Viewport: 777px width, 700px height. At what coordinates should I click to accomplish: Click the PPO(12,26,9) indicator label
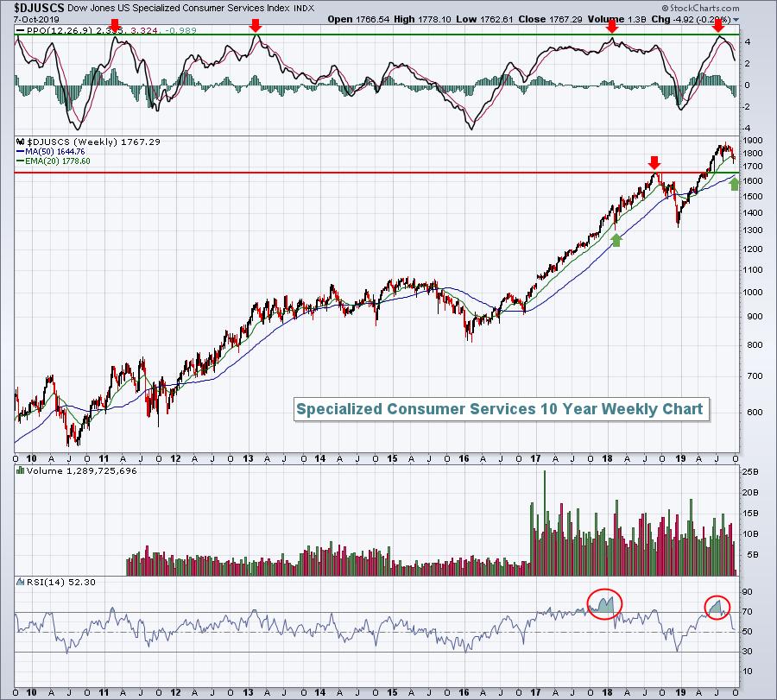coord(60,31)
